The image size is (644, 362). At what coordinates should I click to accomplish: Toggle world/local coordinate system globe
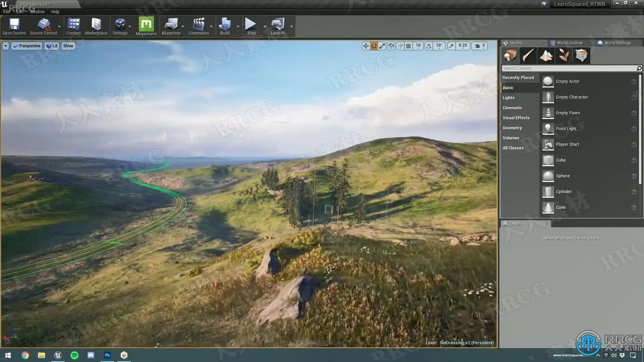(391, 46)
